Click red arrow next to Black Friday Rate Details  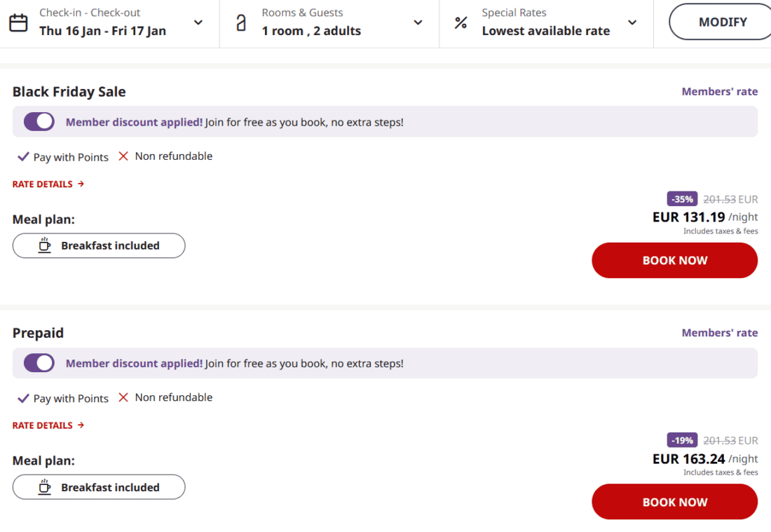[81, 184]
